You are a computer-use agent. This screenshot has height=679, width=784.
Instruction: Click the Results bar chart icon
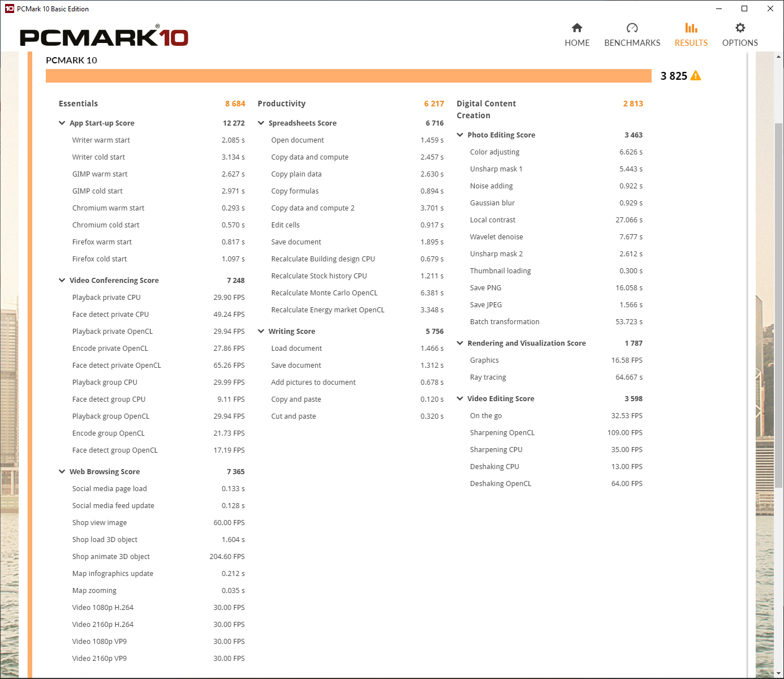tap(691, 28)
